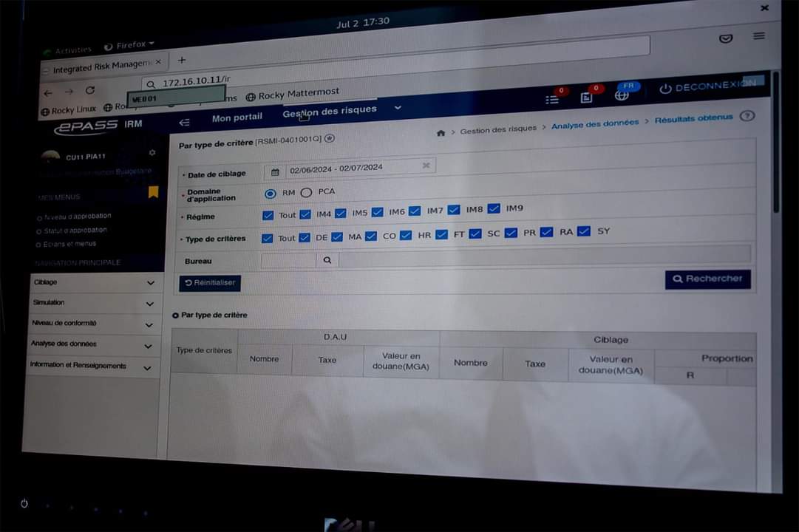The height and width of the screenshot is (532, 799).
Task: Click the Rechercher button
Action: pyautogui.click(x=708, y=279)
